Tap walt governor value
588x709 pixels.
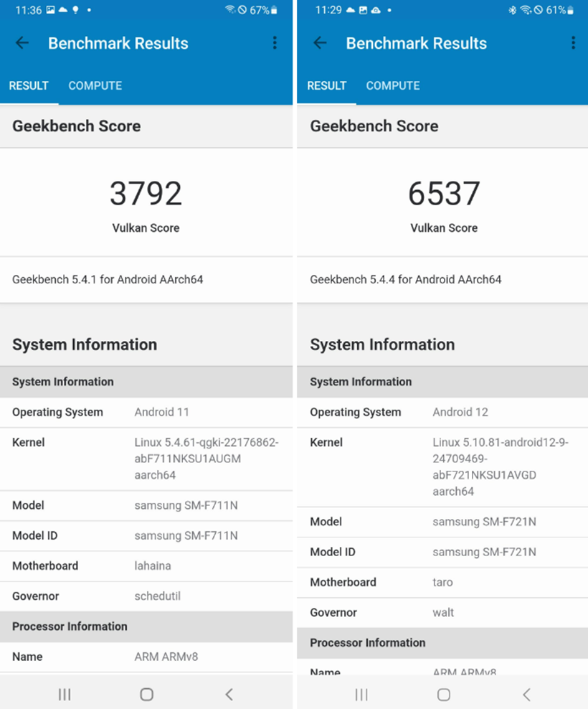pyautogui.click(x=443, y=612)
